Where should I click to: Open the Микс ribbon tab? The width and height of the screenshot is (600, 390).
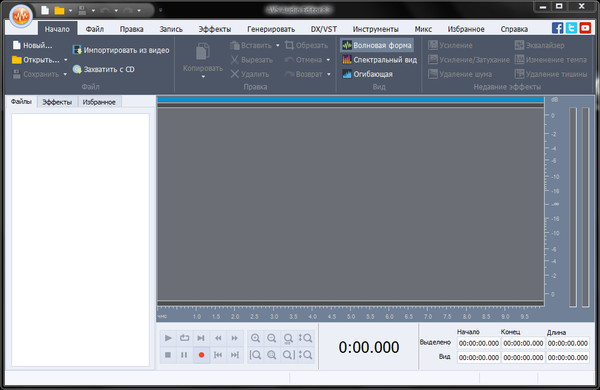point(423,29)
